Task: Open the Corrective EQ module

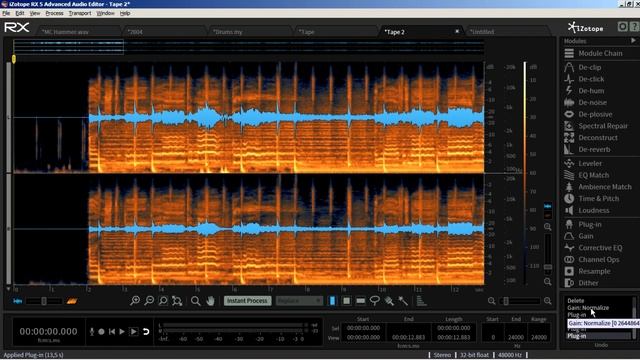Action: (594, 248)
